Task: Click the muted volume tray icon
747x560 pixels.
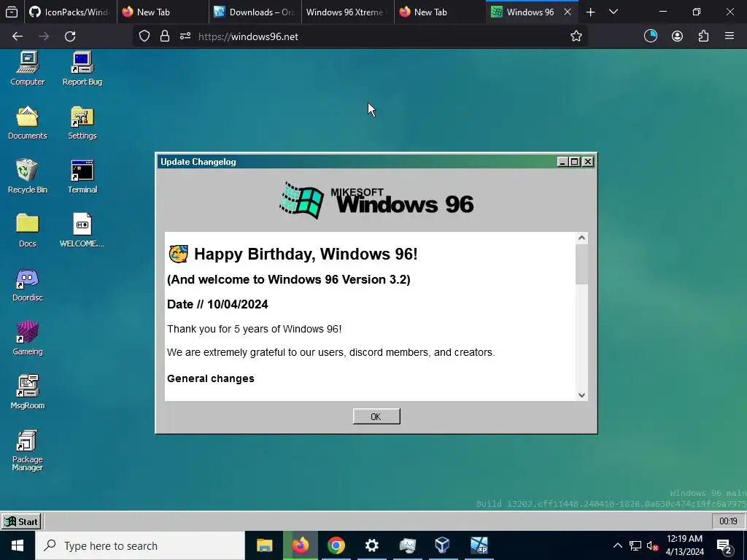Action: point(652,545)
